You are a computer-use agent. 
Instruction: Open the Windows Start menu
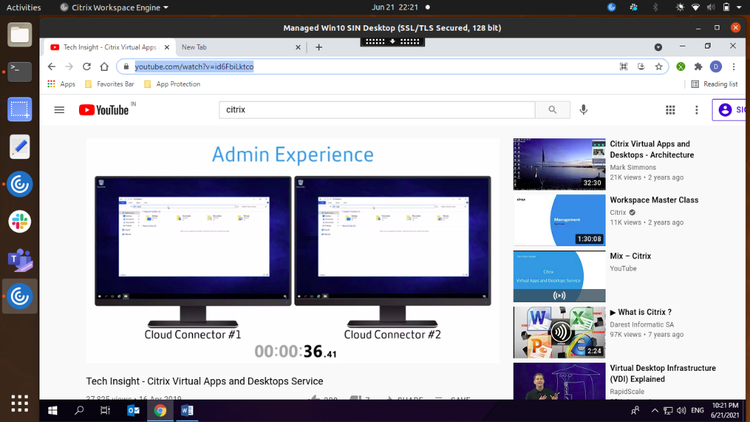(52, 411)
